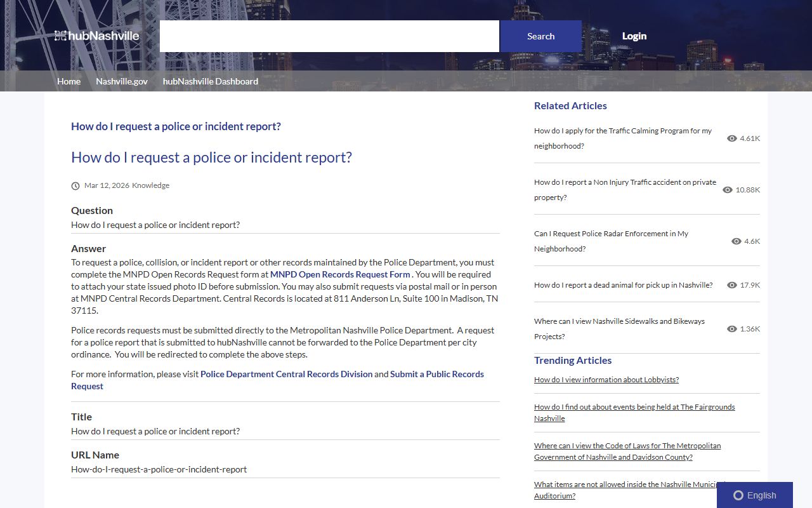Click eye icon next to 1.36K views
Image resolution: width=812 pixels, height=508 pixels.
(x=732, y=329)
